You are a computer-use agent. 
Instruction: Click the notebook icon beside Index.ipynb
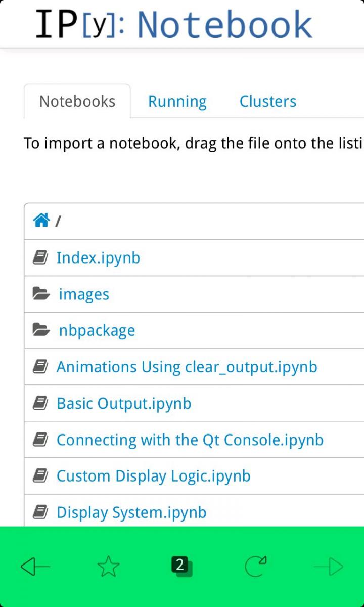pos(40,258)
